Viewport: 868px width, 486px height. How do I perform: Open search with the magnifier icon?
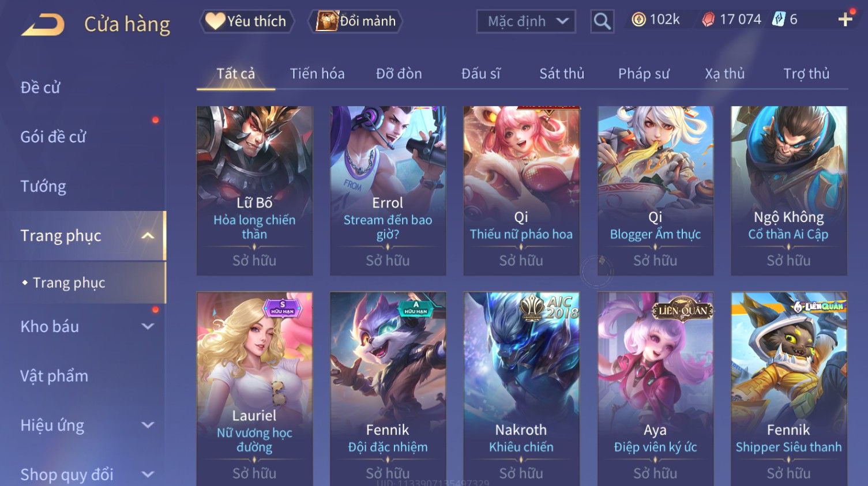[x=602, y=21]
